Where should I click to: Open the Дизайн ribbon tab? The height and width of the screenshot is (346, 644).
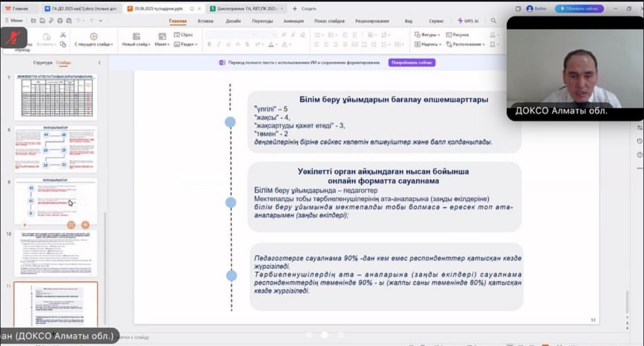point(233,21)
